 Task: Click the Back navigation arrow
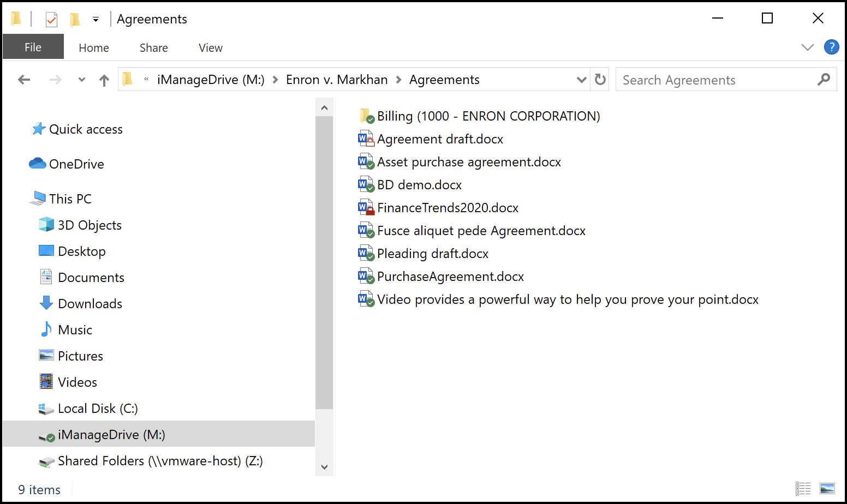(x=24, y=80)
